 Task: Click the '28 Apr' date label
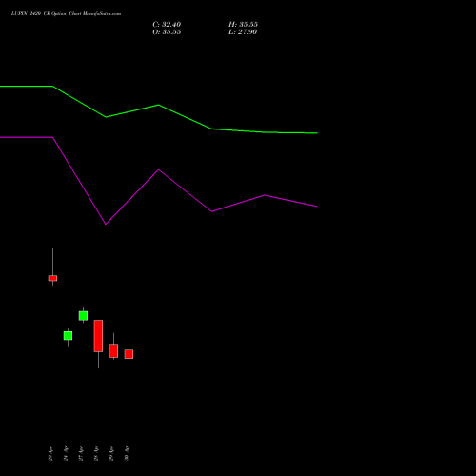point(96,453)
